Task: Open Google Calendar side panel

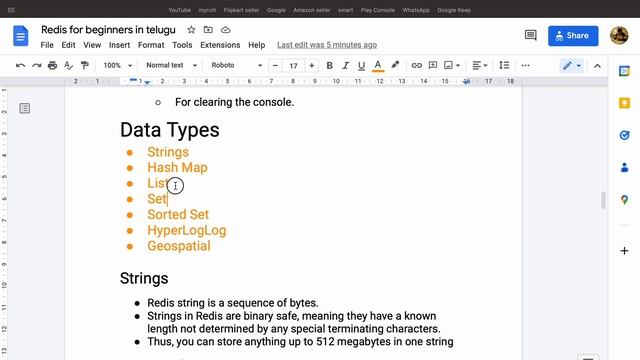Action: point(624,71)
